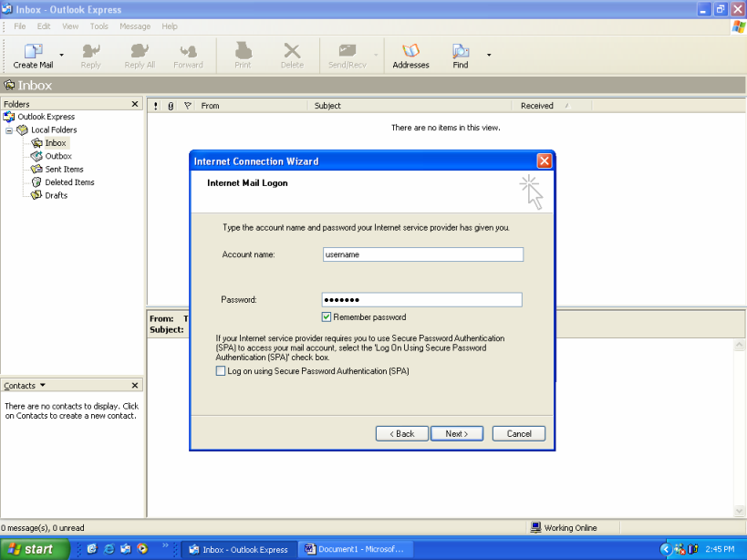Screen dimensions: 747x560
Task: Launch Internet Explorer from quick launch
Action: 109,549
